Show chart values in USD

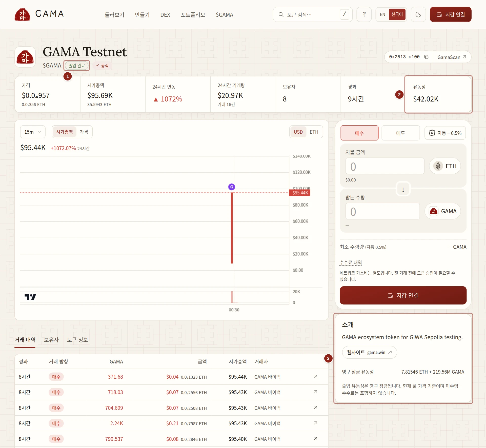298,132
